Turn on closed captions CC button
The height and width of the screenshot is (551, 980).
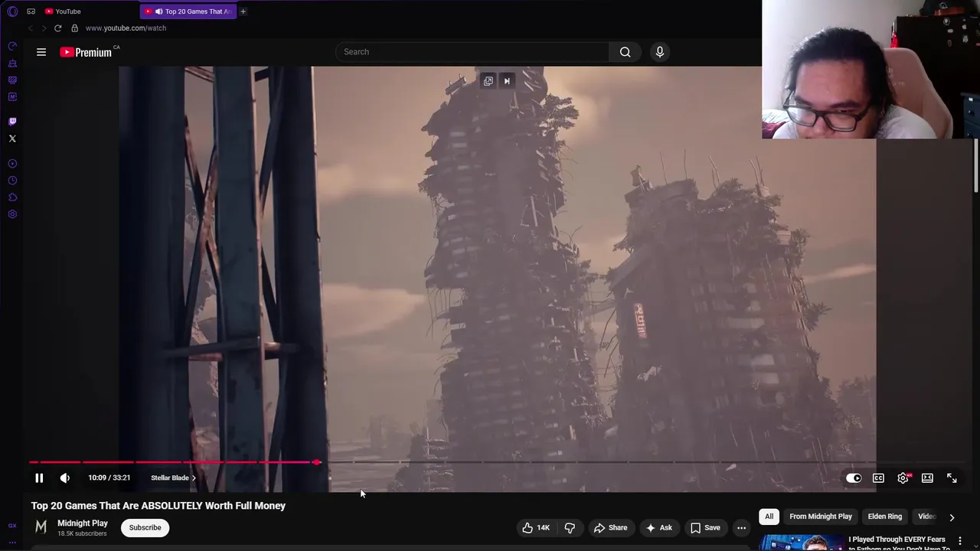pyautogui.click(x=878, y=478)
